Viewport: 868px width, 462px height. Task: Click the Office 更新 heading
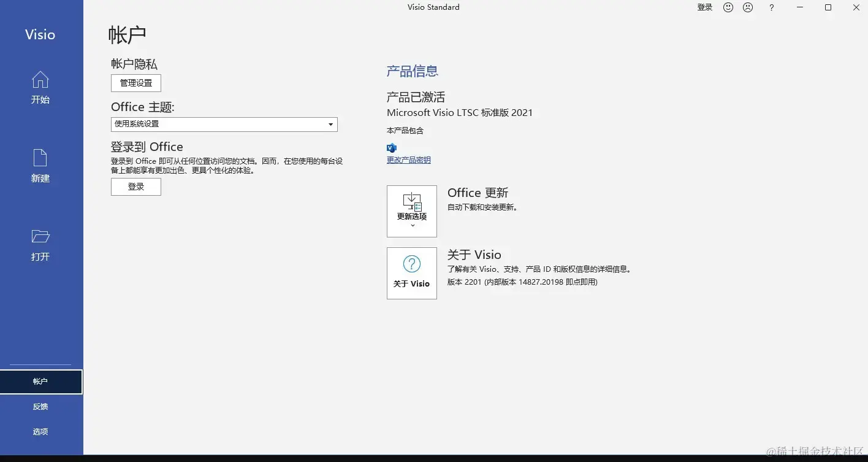(x=478, y=193)
